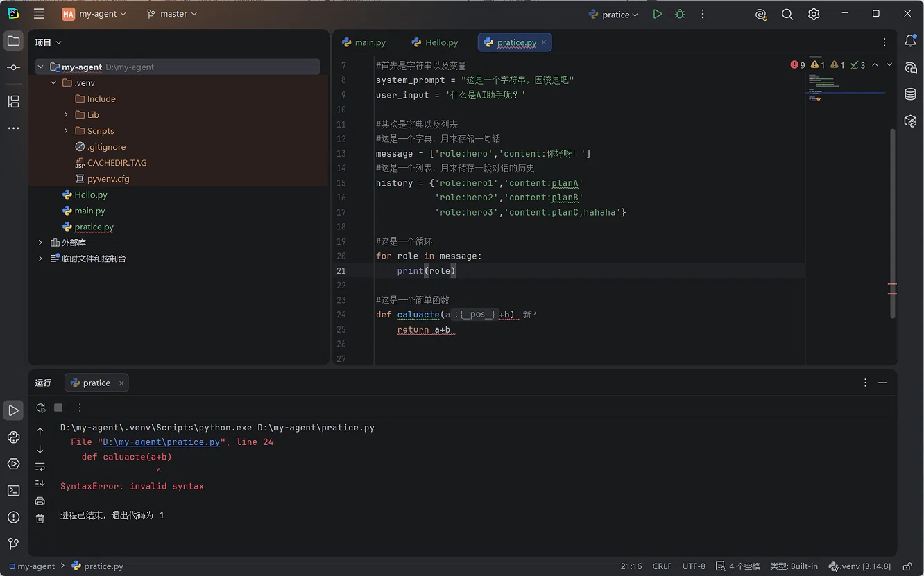Viewport: 924px width, 576px height.
Task: Expand the 外部库 node
Action: pos(40,243)
